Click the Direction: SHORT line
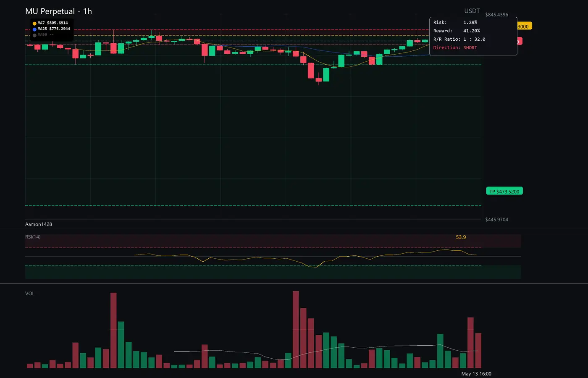The image size is (588, 378). tap(455, 47)
